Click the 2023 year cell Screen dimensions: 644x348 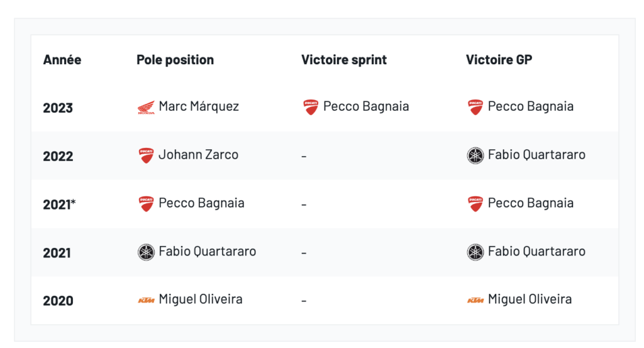[x=58, y=108]
